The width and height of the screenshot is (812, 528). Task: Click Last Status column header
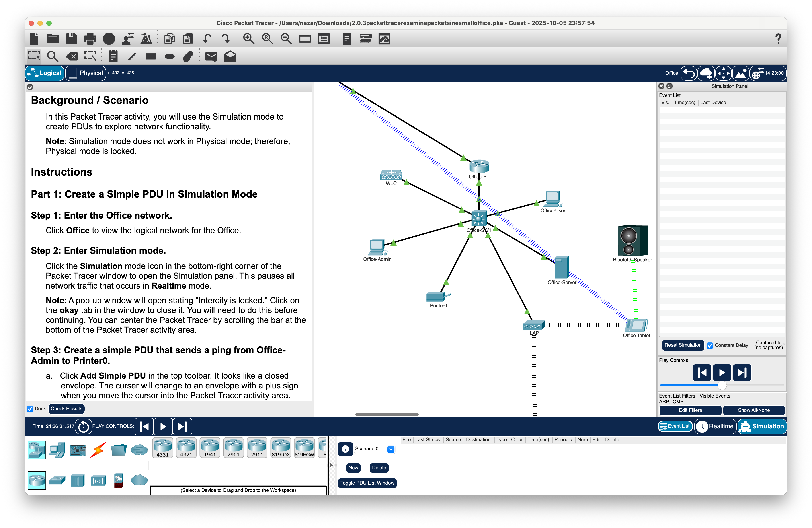(x=427, y=440)
